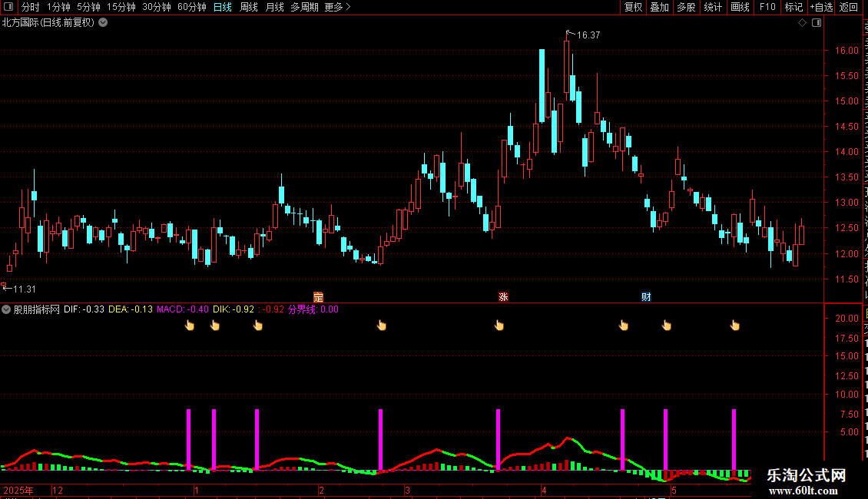The height and width of the screenshot is (499, 868).
Task: Open the 画线 drawing tools
Action: coord(740,7)
